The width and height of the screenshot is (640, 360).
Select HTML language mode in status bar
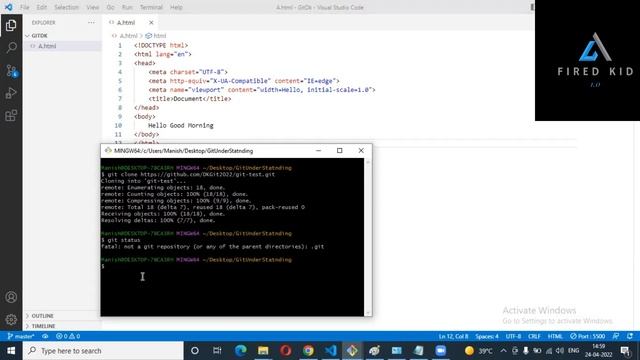[x=555, y=336]
